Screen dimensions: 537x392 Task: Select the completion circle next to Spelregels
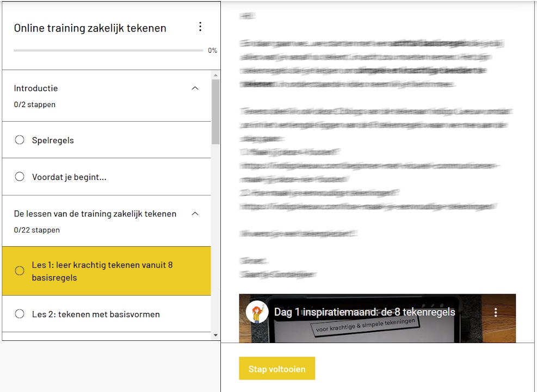click(20, 140)
